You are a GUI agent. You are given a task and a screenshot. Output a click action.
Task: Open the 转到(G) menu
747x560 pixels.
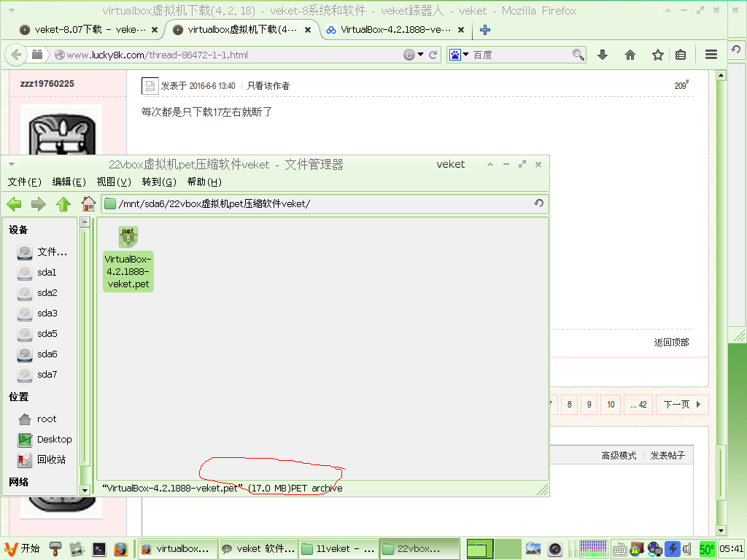pyautogui.click(x=159, y=182)
